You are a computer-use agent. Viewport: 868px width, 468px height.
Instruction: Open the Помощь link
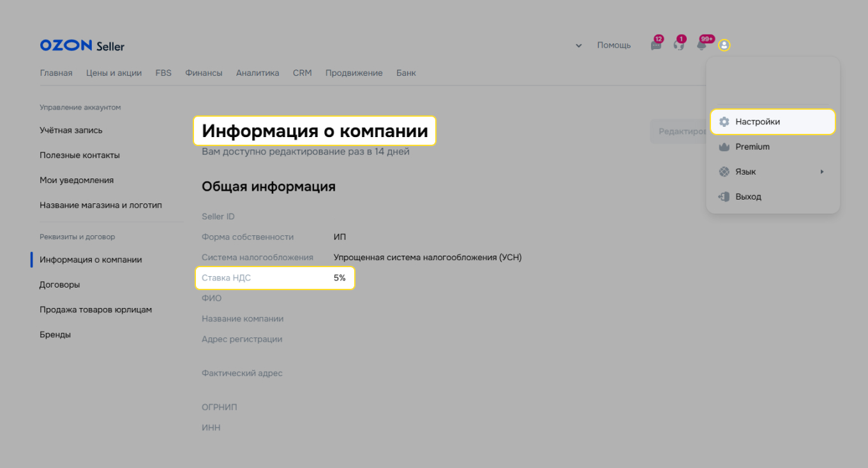[613, 45]
